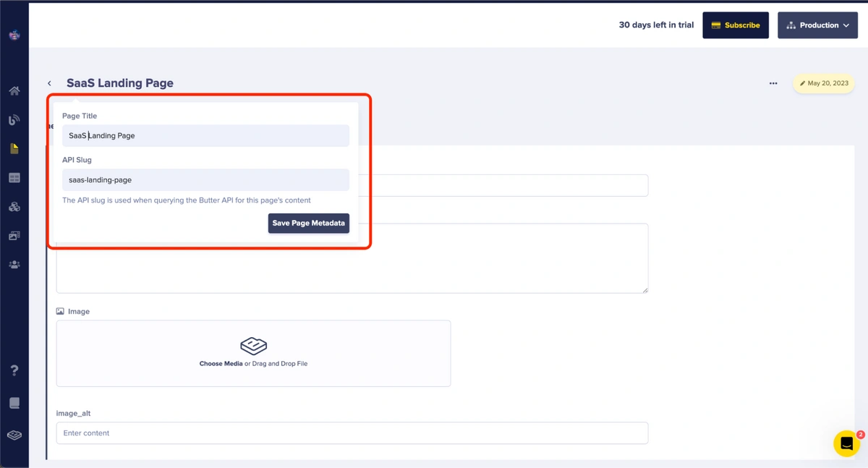Click the layers stack icon in sidebar
The height and width of the screenshot is (468, 868).
(14, 435)
